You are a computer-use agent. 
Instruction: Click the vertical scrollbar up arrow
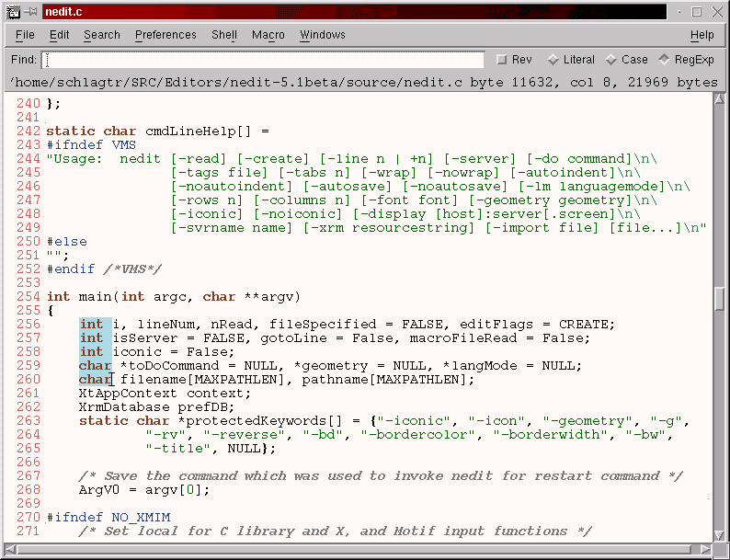[719, 98]
